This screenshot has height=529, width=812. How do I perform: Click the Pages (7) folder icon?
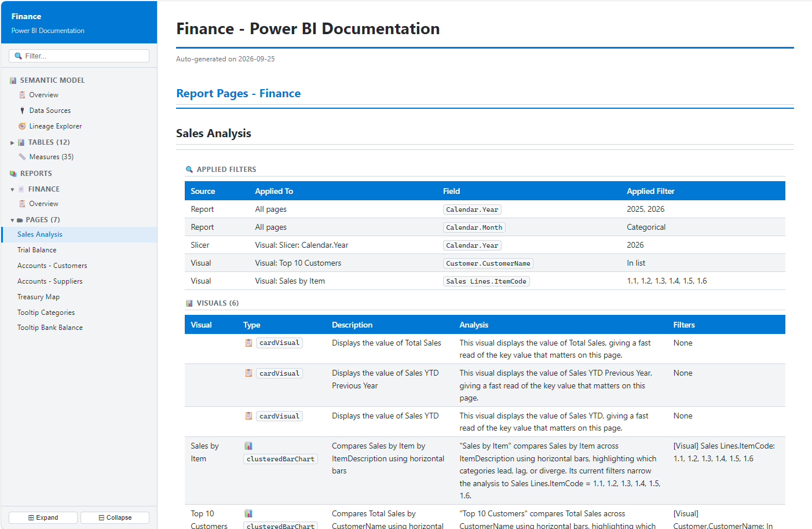(x=20, y=220)
